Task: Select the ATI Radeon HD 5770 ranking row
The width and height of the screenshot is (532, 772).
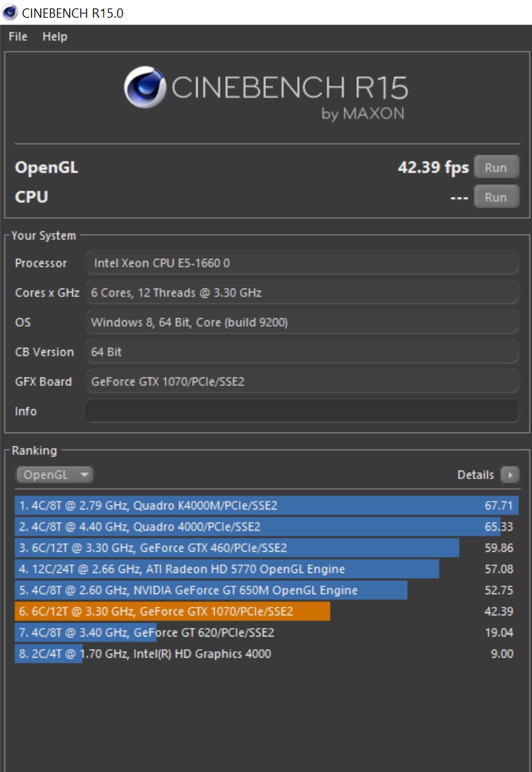Action: [x=265, y=569]
